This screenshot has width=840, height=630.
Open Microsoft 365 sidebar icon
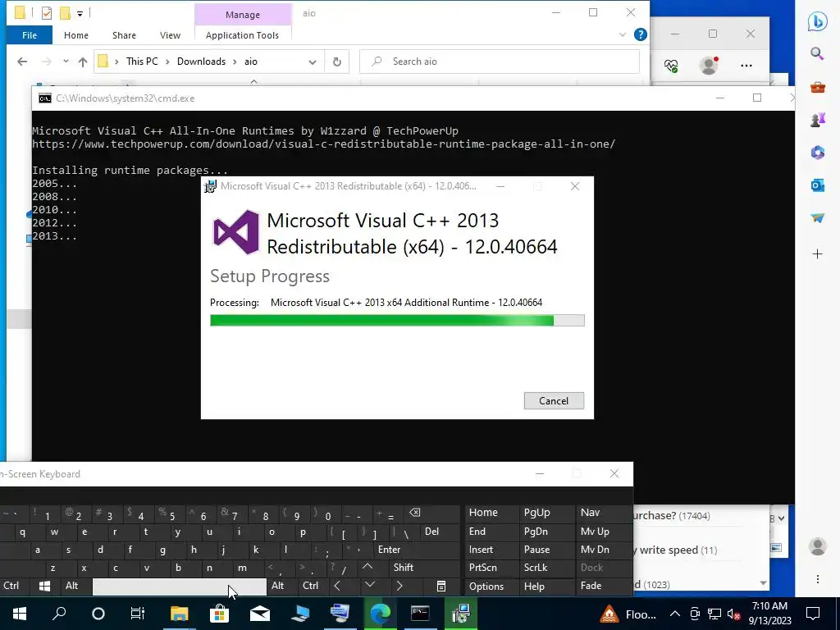click(818, 153)
